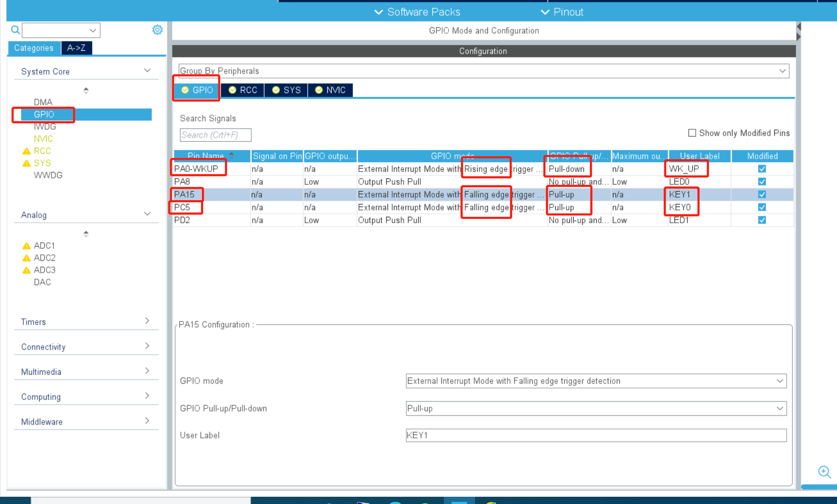Click the User Label input field

coord(596,435)
